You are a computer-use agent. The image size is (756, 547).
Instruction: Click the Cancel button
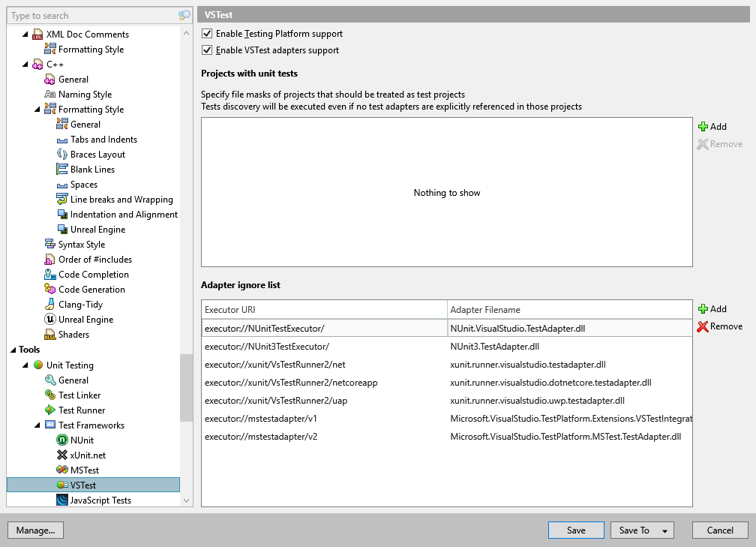[720, 530]
